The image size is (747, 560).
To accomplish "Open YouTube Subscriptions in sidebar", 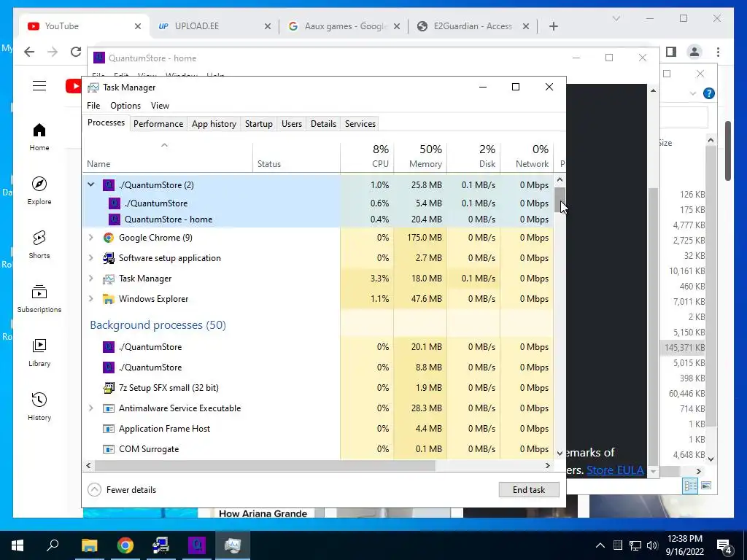I will (x=39, y=299).
